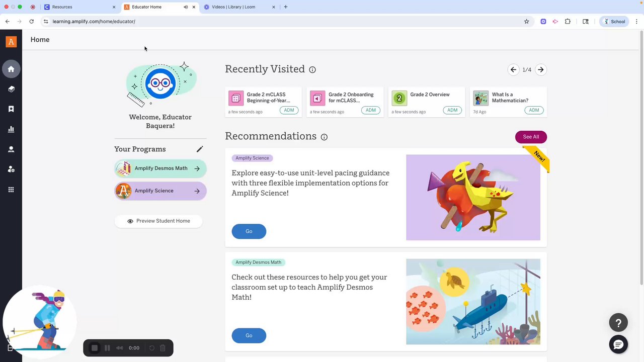Click the info icon beside Recommendations
The image size is (644, 362).
pos(324,137)
